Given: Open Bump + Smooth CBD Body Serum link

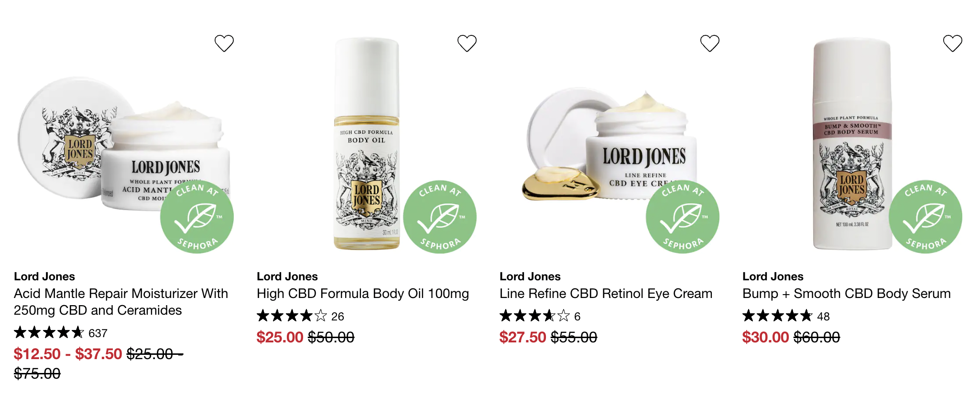Looking at the screenshot, I should coord(847,293).
